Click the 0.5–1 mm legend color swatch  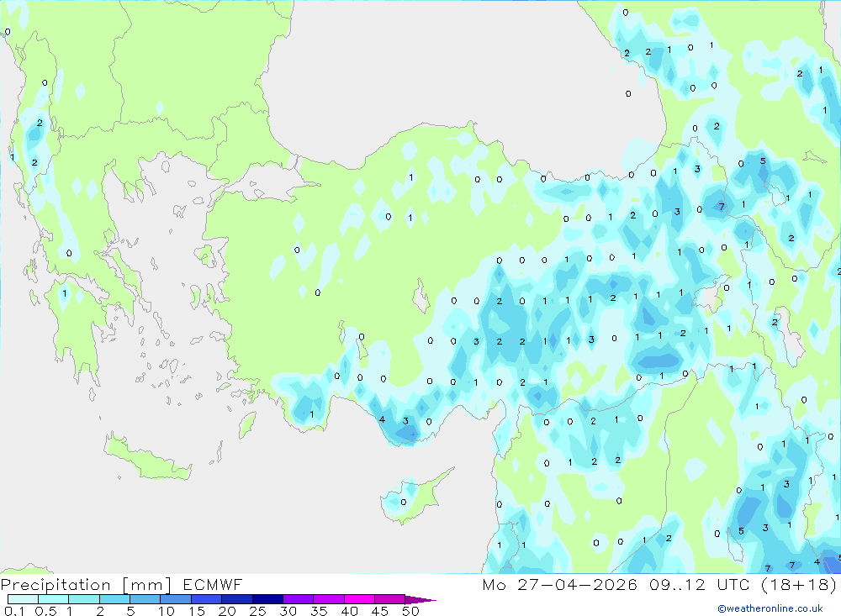(x=54, y=599)
